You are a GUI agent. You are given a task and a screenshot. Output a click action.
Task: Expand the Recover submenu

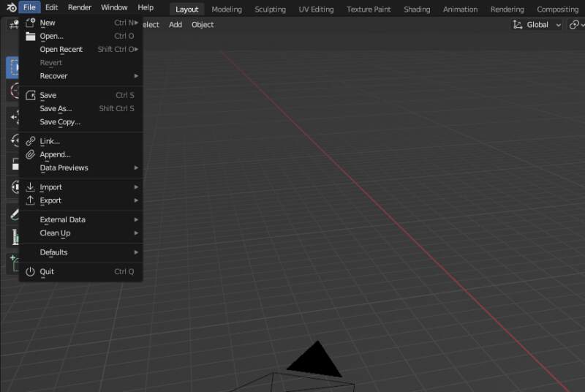click(x=81, y=76)
